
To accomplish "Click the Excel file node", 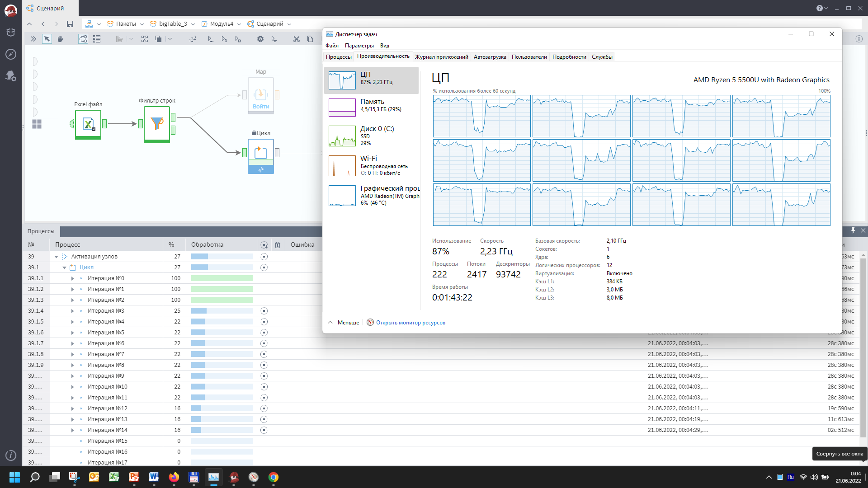I will [x=88, y=124].
